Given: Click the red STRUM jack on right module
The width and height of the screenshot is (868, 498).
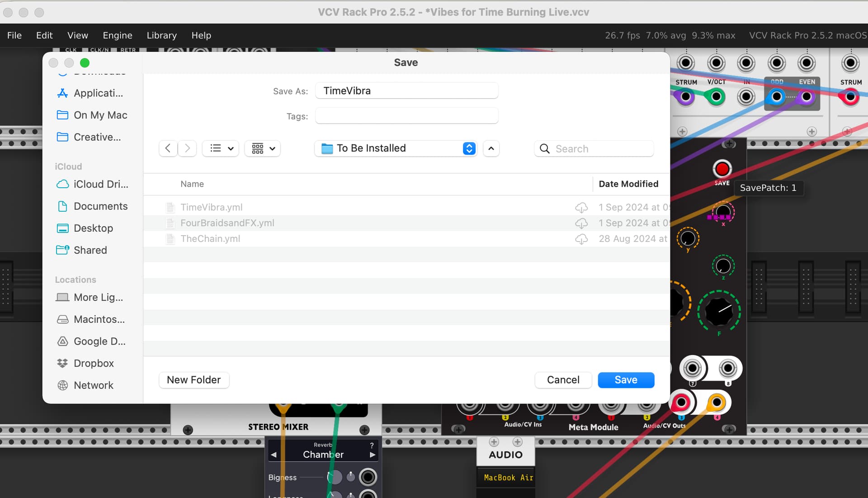Looking at the screenshot, I should click(850, 97).
